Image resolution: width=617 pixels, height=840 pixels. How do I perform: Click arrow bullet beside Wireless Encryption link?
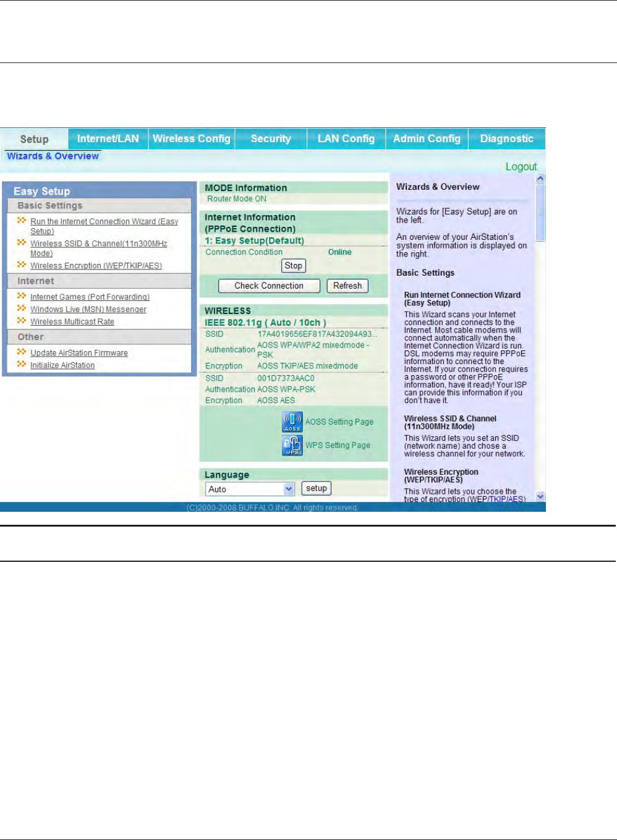tap(22, 265)
